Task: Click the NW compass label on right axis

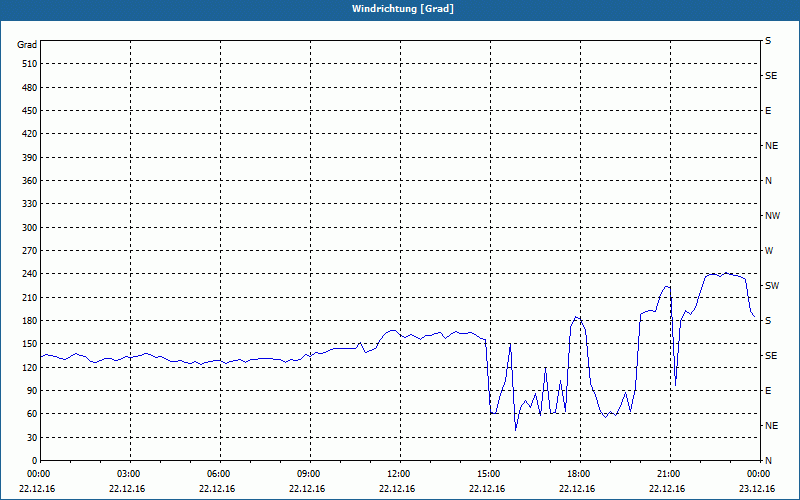Action: [x=772, y=216]
